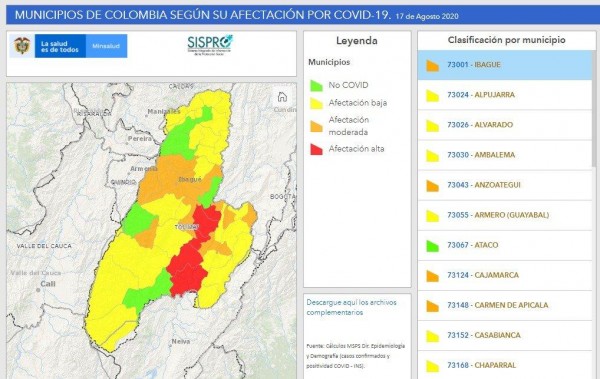Open the Descargue aquí los archivos complementarios link
The width and height of the screenshot is (600, 379).
pos(351,307)
